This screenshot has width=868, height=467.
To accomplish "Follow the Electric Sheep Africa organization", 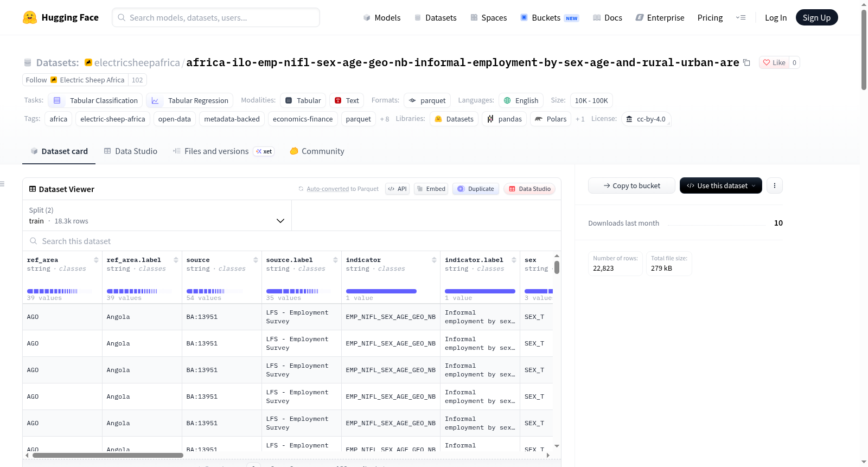I will pos(36,80).
